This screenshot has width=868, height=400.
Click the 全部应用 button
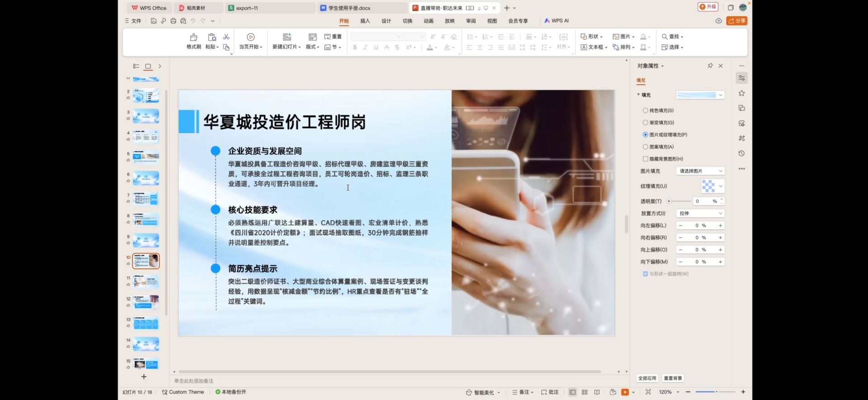tap(647, 378)
